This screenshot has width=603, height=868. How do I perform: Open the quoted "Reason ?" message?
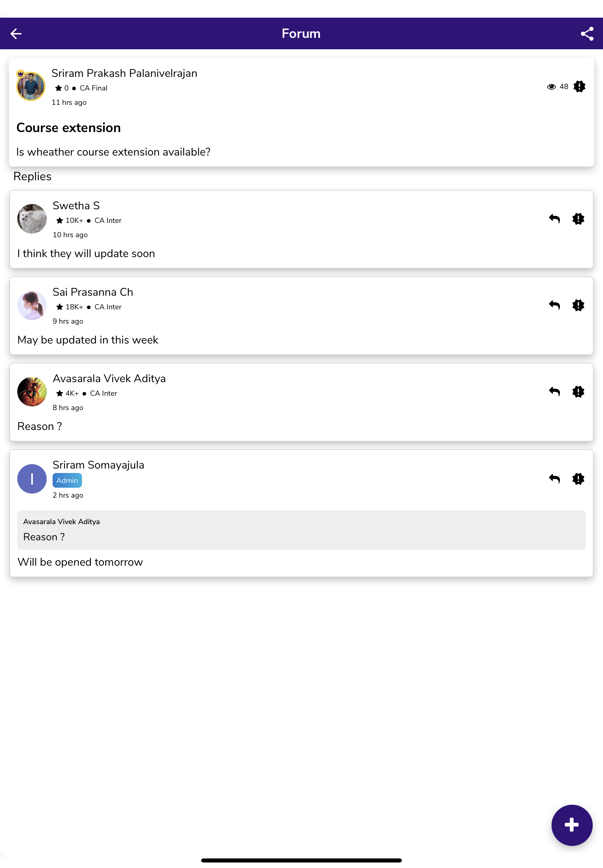[x=301, y=530]
